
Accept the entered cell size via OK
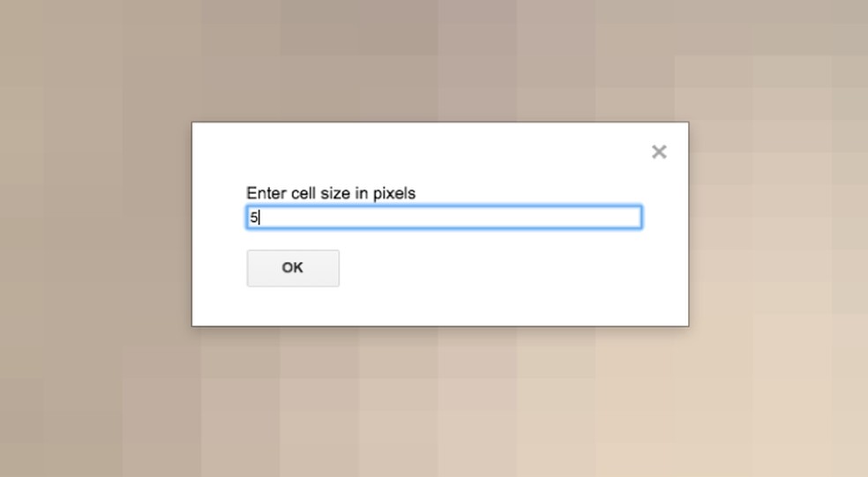293,268
